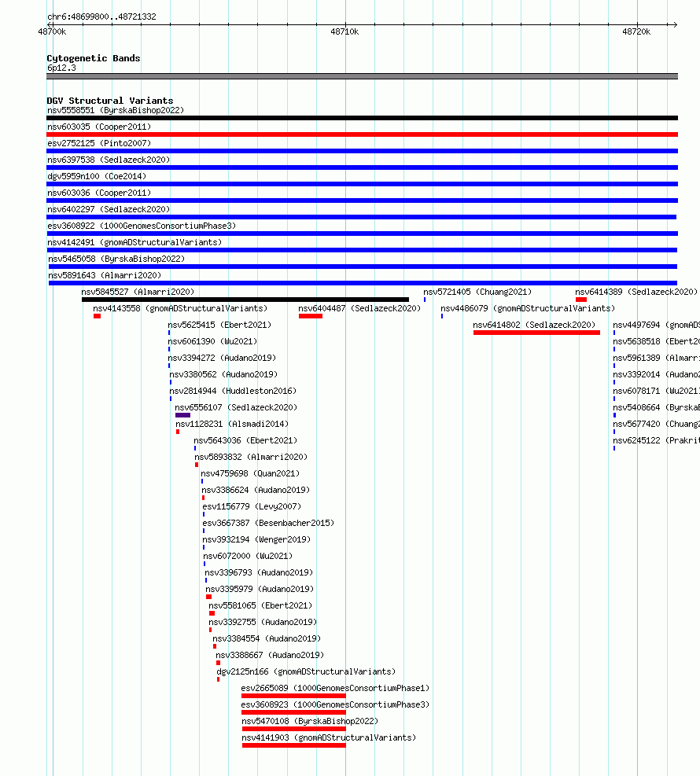The image size is (700, 776).
Task: Click red bar beneath nsv6404487
Action: (311, 316)
